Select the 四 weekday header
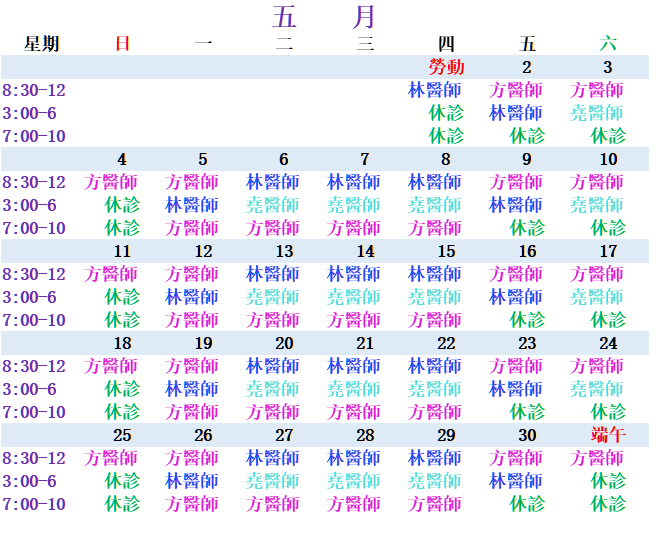This screenshot has height=540, width=658. click(446, 44)
